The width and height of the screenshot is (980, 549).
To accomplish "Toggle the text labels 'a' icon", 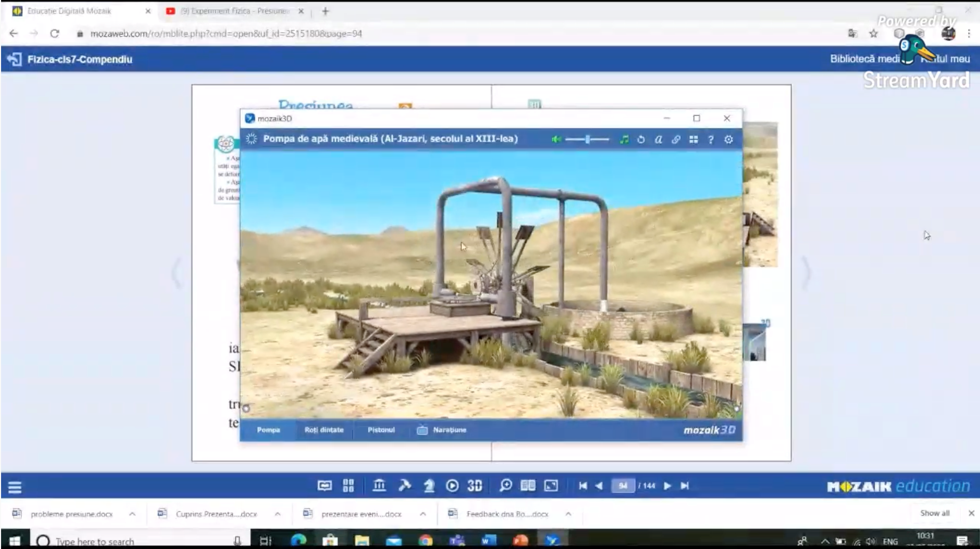I will pyautogui.click(x=658, y=140).
